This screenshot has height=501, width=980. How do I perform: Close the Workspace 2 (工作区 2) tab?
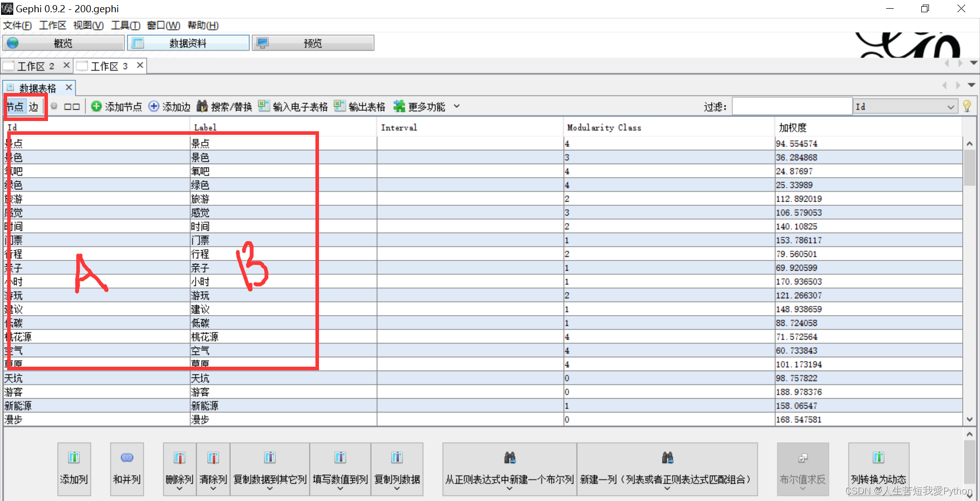[66, 65]
